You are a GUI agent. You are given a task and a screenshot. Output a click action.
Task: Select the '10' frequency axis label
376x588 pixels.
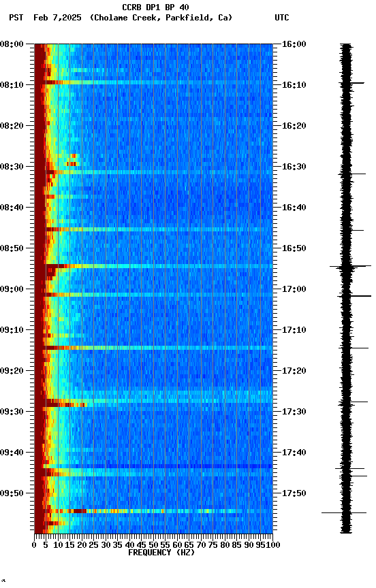pyautogui.click(x=58, y=546)
